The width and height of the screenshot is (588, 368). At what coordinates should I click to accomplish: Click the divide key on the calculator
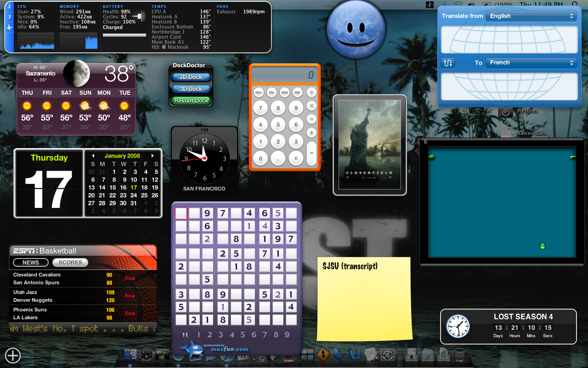311,92
